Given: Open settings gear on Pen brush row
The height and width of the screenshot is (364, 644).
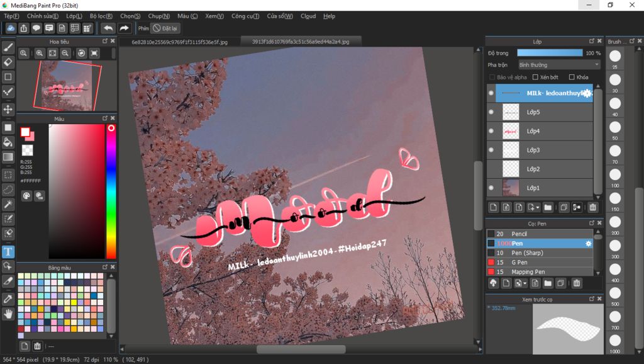Looking at the screenshot, I should tap(588, 244).
